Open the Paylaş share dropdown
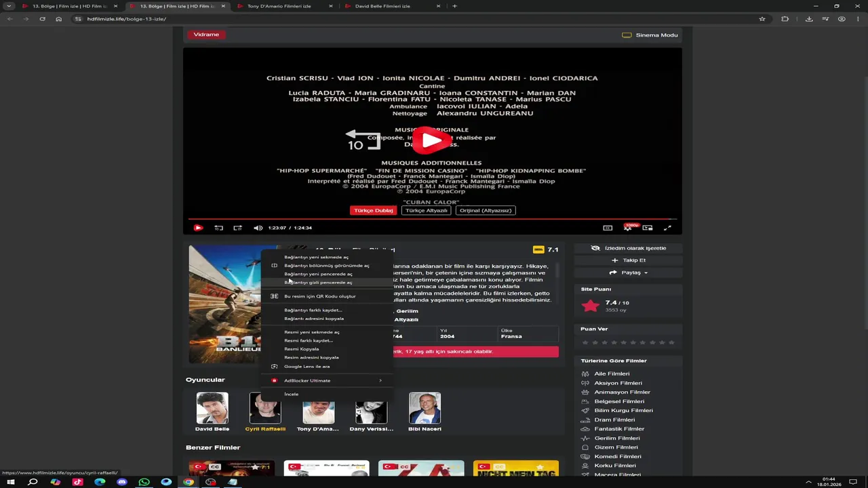 tap(628, 272)
